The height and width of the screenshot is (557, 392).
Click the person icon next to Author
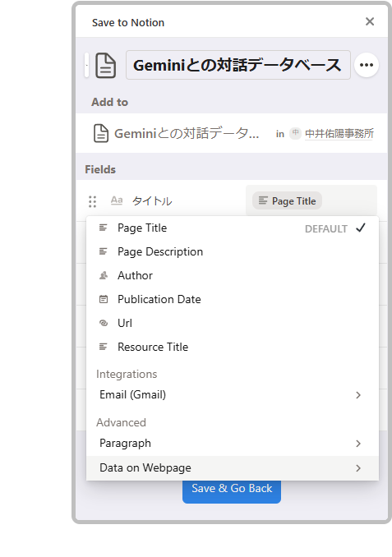coord(104,275)
